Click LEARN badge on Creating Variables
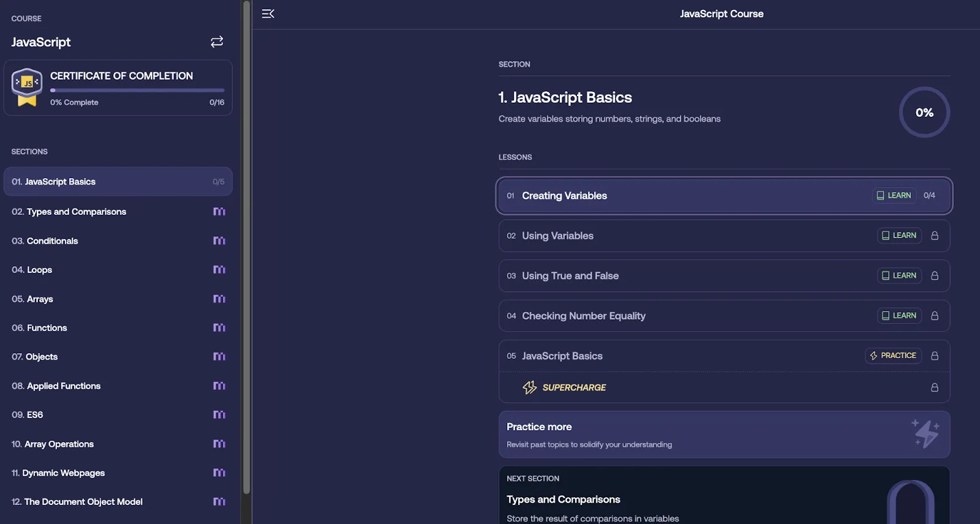 pyautogui.click(x=894, y=195)
